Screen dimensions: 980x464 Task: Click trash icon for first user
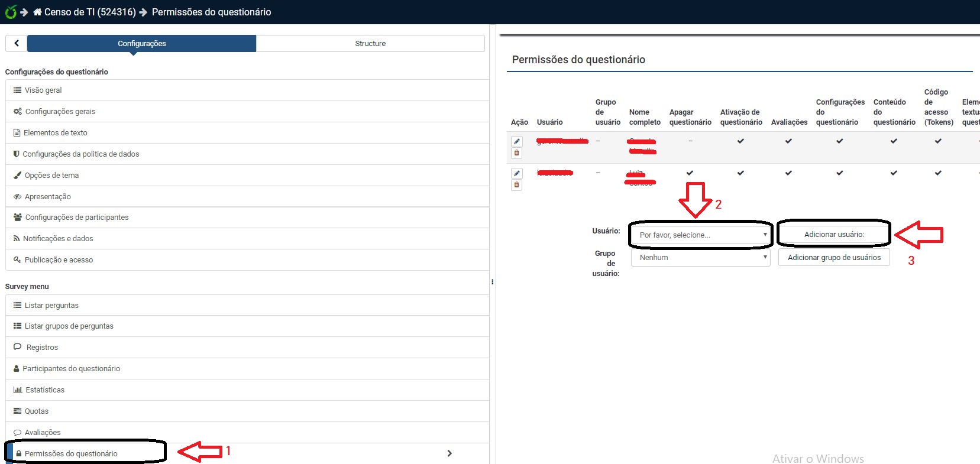pos(517,153)
